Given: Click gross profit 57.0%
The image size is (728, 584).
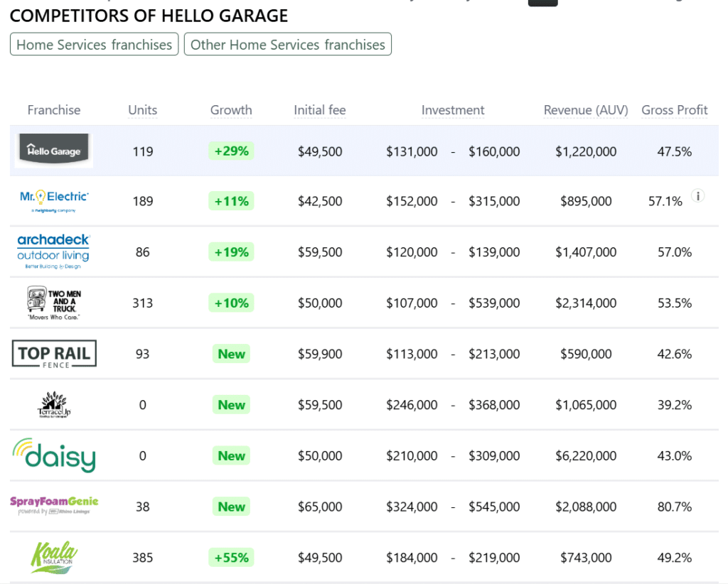Looking at the screenshot, I should tap(674, 252).
